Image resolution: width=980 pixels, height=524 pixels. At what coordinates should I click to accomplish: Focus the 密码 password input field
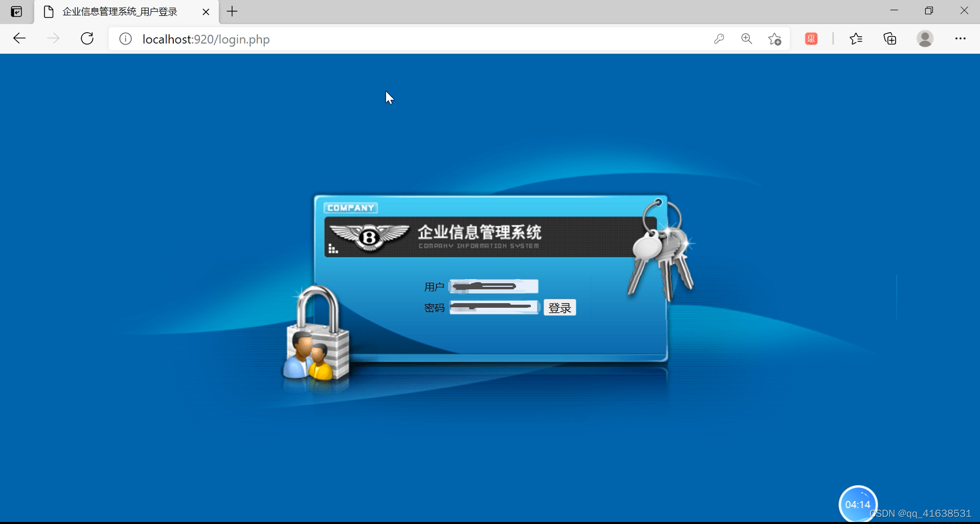(494, 307)
